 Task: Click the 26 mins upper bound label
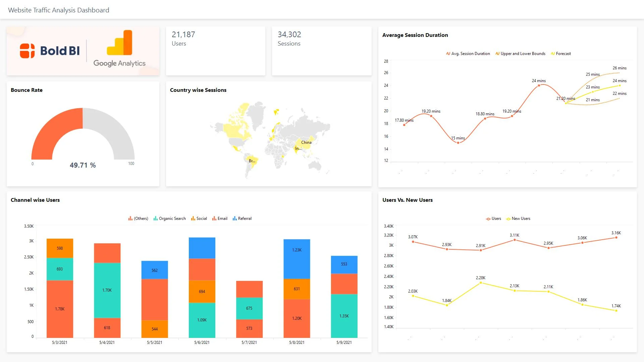coord(620,68)
